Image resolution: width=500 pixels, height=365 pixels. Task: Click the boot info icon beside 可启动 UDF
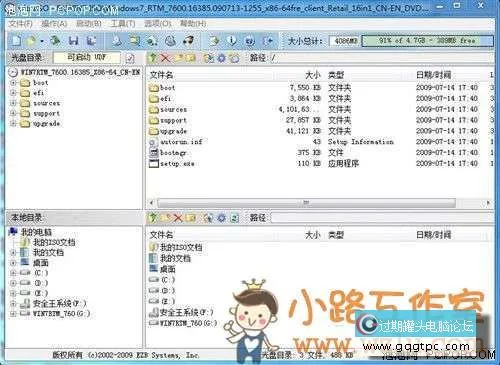130,58
